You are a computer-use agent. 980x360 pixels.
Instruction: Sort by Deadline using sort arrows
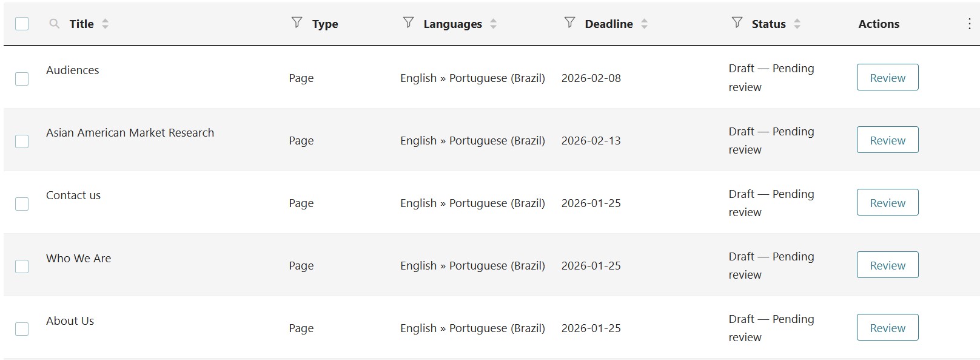tap(644, 24)
